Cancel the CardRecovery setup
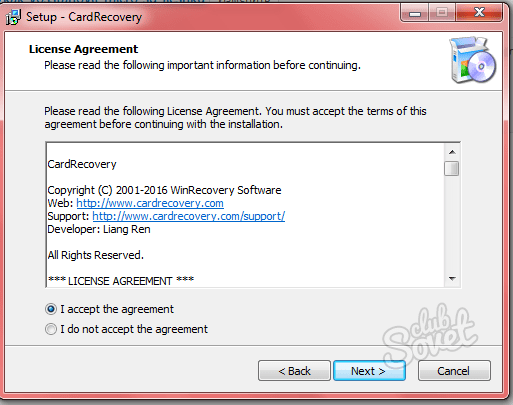Screen dimensions: 513x405 (454, 371)
